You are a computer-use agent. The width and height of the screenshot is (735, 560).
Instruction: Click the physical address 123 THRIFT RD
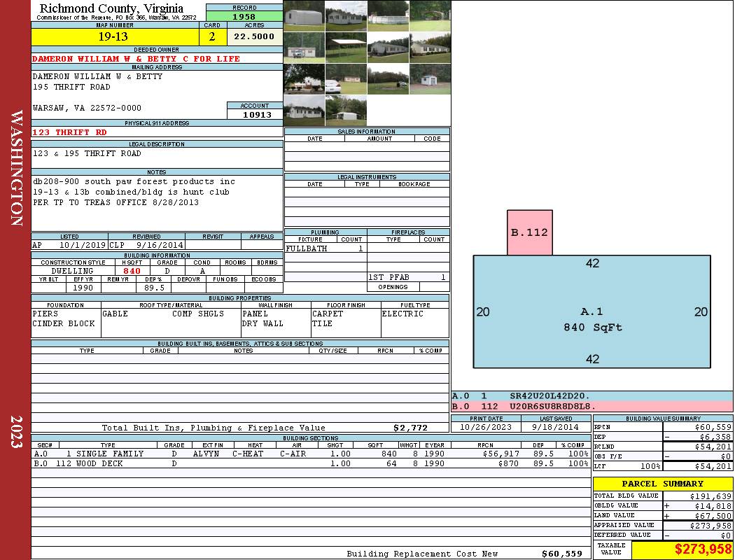pyautogui.click(x=70, y=132)
